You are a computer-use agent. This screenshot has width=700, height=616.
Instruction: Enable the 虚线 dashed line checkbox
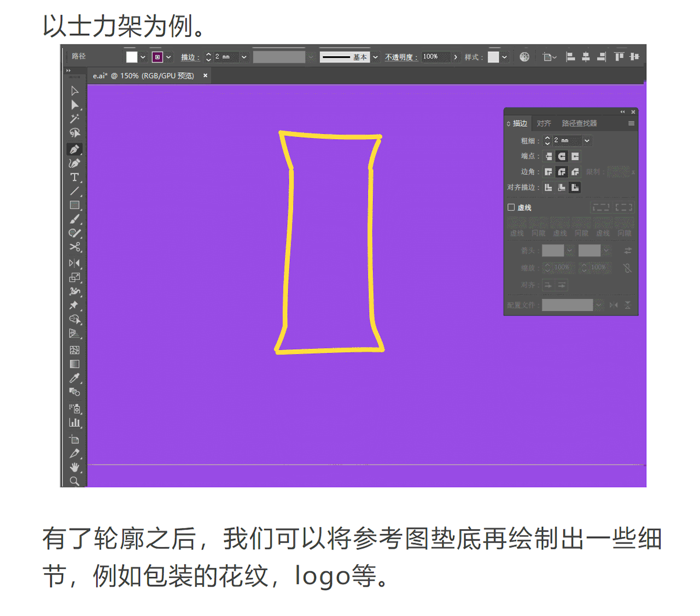511,207
